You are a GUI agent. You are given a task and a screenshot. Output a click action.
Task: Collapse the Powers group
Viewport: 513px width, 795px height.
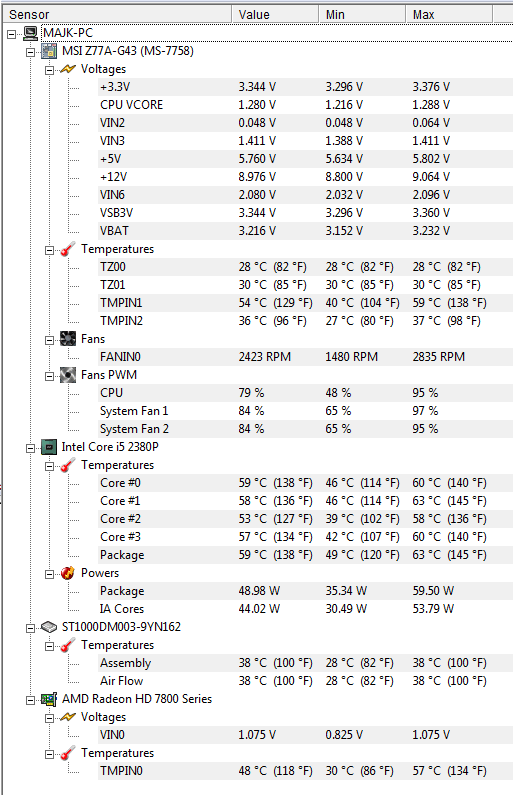coord(49,574)
